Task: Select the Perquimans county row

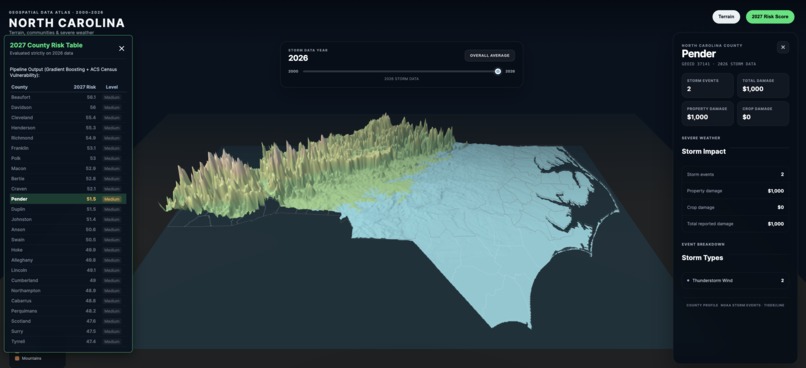Action: [68, 311]
